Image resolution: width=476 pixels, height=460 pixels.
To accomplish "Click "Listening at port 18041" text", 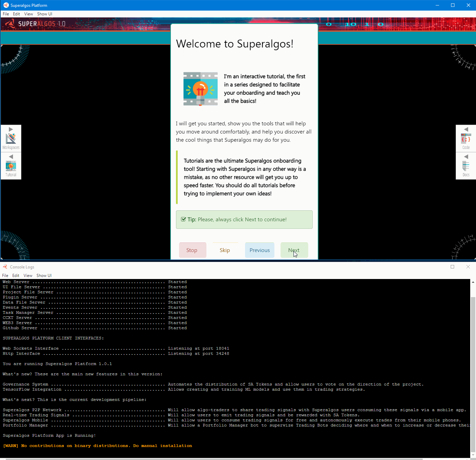I will (199, 348).
